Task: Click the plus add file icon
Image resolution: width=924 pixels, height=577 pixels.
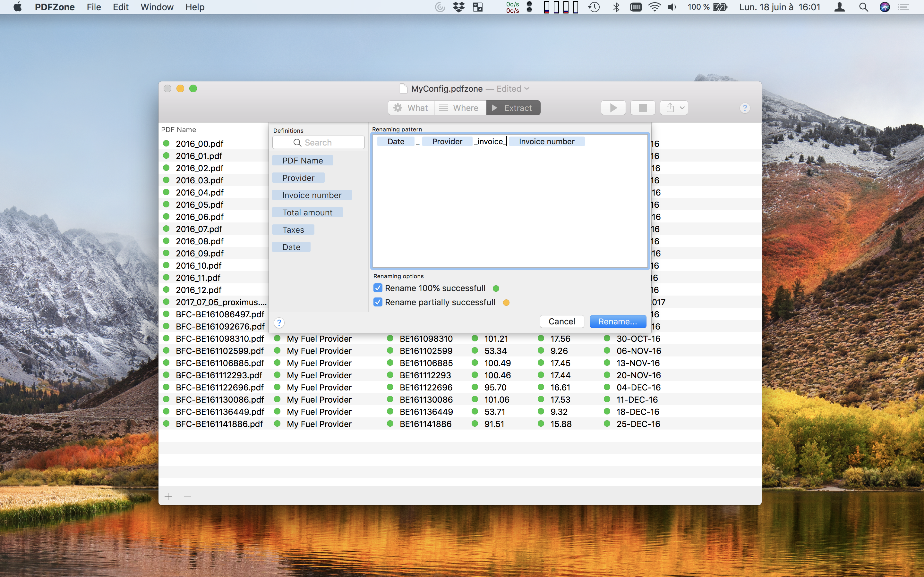Action: [x=168, y=496]
